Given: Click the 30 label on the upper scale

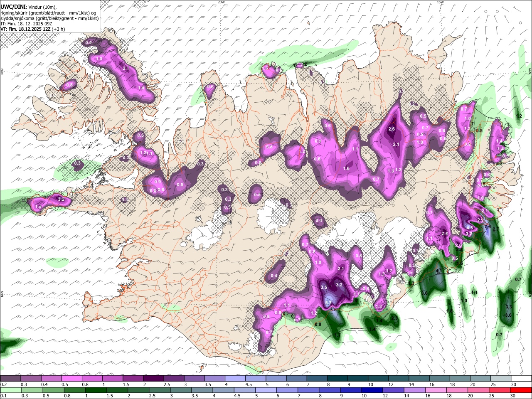Looking at the screenshot, I should [514, 384].
